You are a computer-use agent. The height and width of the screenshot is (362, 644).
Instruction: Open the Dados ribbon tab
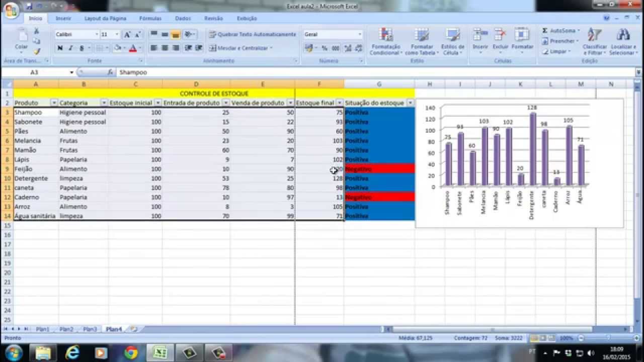click(x=183, y=18)
